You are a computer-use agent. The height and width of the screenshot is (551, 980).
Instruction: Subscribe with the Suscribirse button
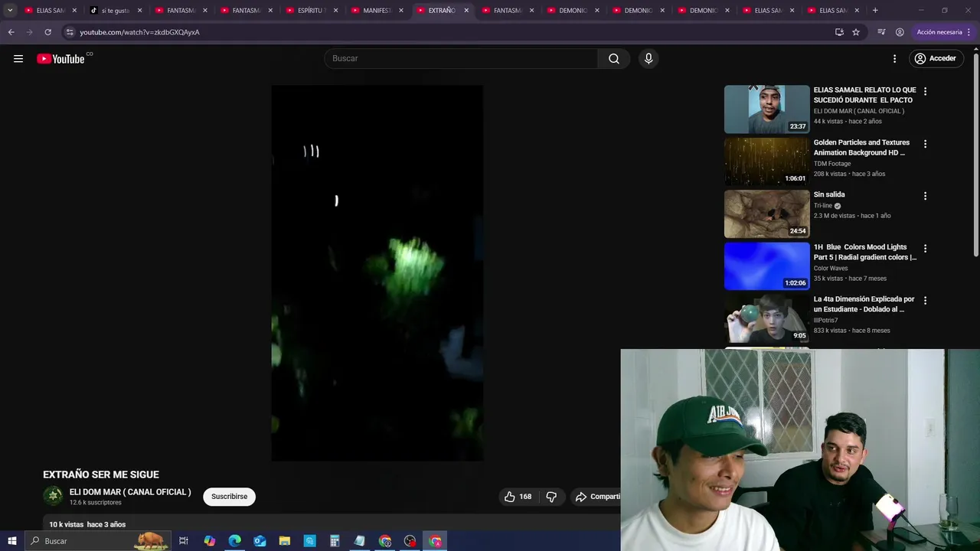tap(230, 497)
